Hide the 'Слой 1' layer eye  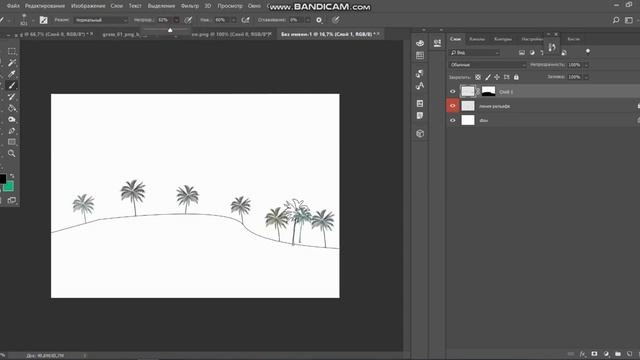coord(452,91)
